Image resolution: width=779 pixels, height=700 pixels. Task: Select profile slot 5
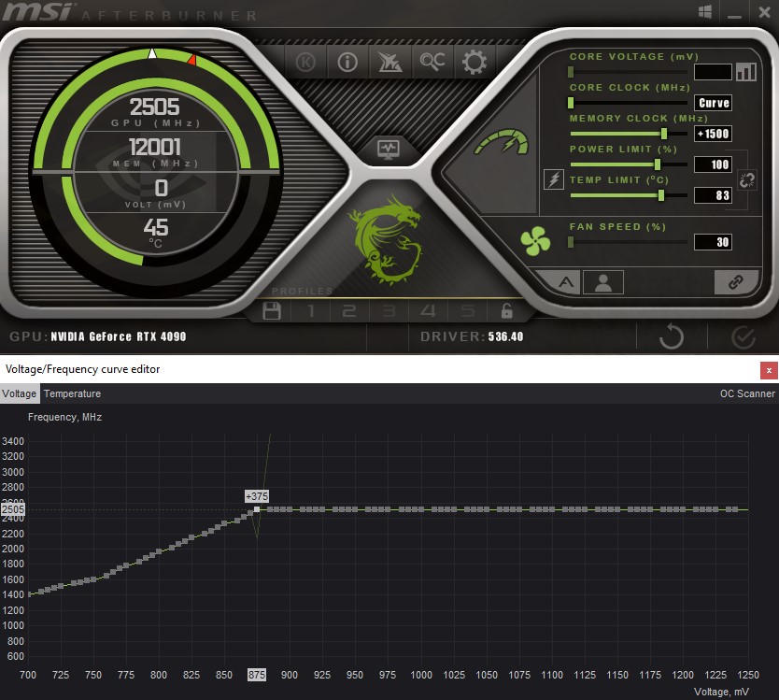468,311
